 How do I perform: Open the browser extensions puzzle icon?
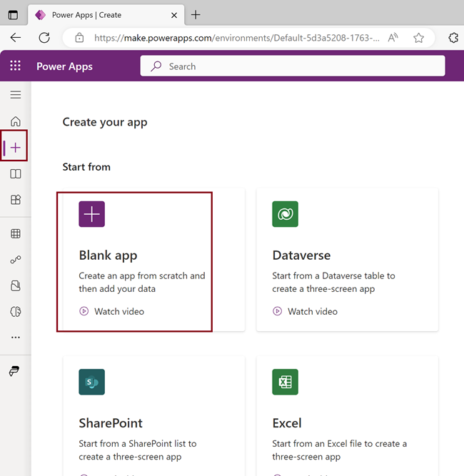[453, 38]
